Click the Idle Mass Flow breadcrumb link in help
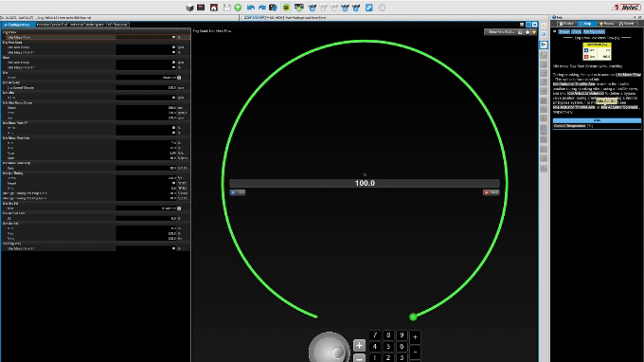 coord(594,31)
